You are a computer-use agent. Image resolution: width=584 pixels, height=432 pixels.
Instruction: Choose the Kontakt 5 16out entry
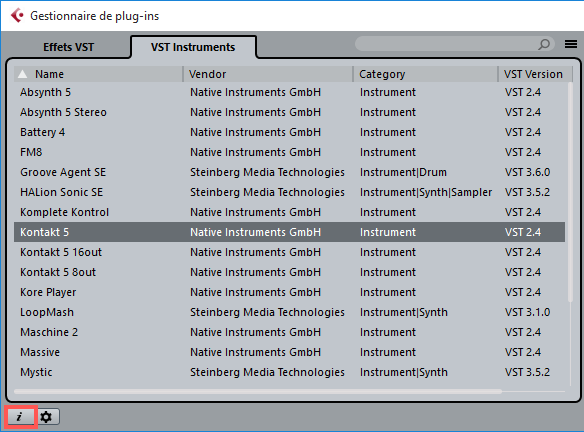(x=289, y=252)
